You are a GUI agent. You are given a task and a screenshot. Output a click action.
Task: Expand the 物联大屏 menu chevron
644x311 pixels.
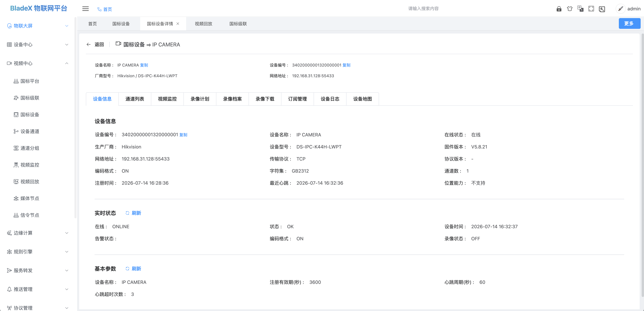click(x=67, y=26)
